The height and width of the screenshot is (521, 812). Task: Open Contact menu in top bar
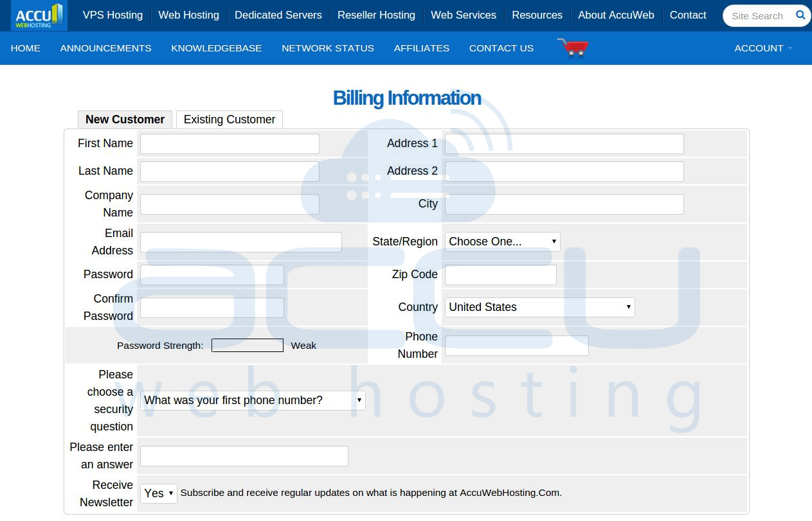pyautogui.click(x=688, y=15)
